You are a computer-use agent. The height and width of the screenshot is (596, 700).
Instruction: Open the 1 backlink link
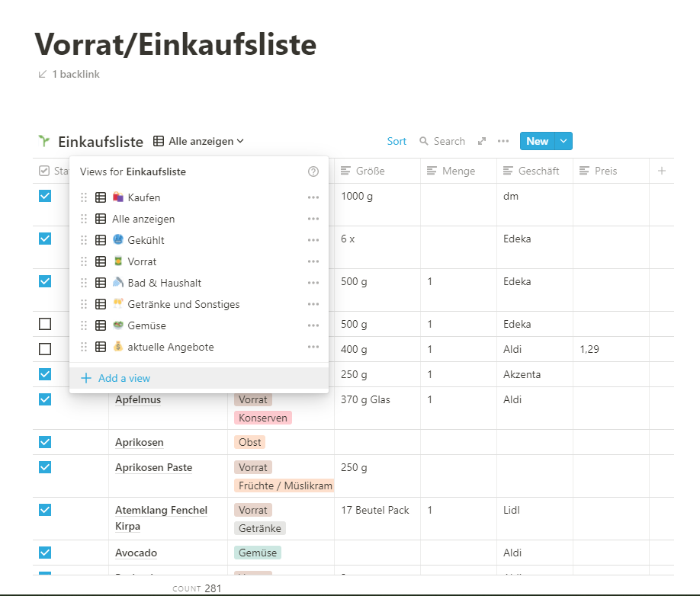(x=69, y=74)
